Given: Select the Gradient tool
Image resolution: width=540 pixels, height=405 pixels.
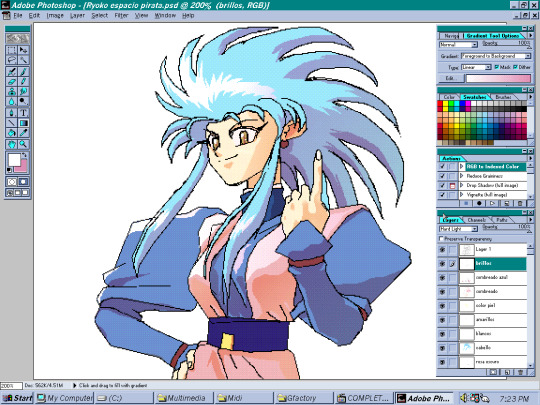Looking at the screenshot, I should point(23,123).
